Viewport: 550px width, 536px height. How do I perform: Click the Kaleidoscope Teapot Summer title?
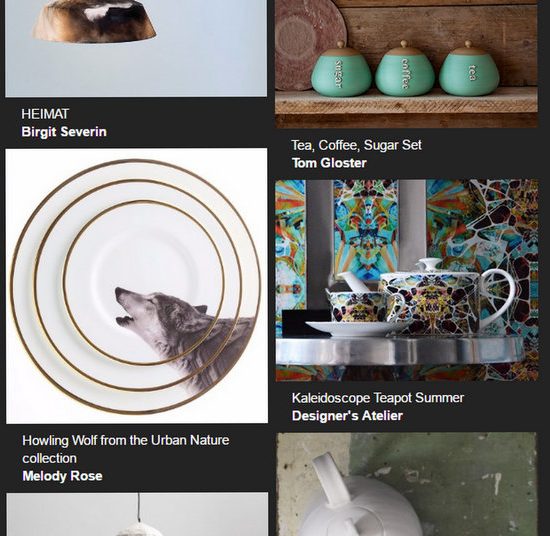point(378,398)
